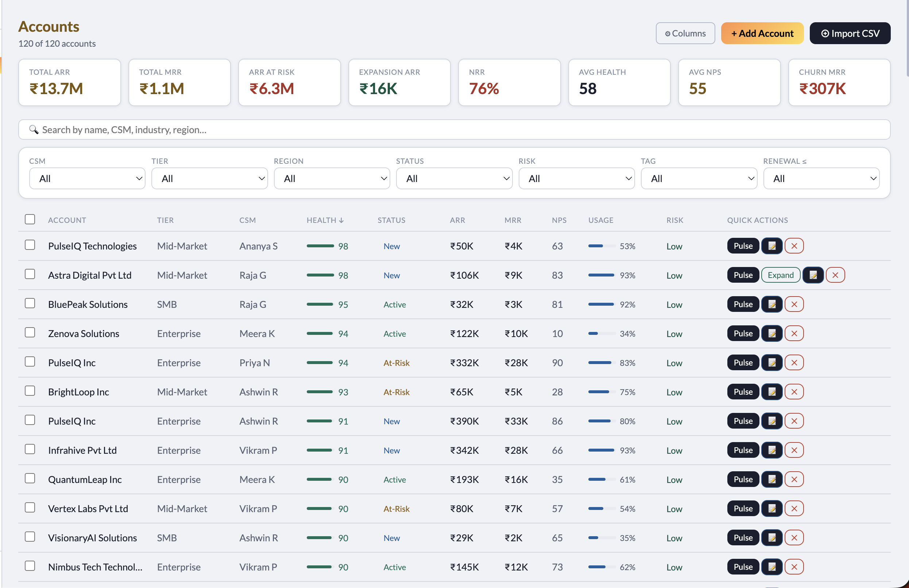Image resolution: width=909 pixels, height=588 pixels.
Task: Sort by the ARR column header
Action: click(x=457, y=220)
